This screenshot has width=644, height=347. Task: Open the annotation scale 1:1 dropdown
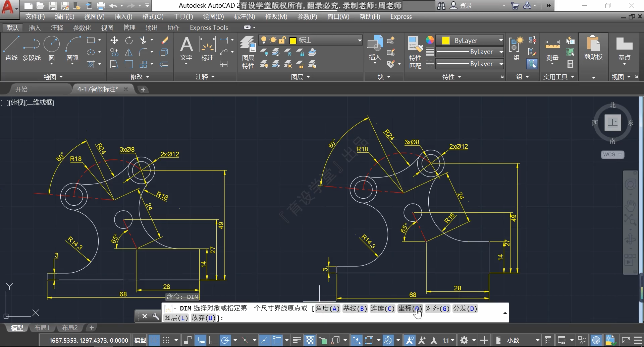coord(448,340)
